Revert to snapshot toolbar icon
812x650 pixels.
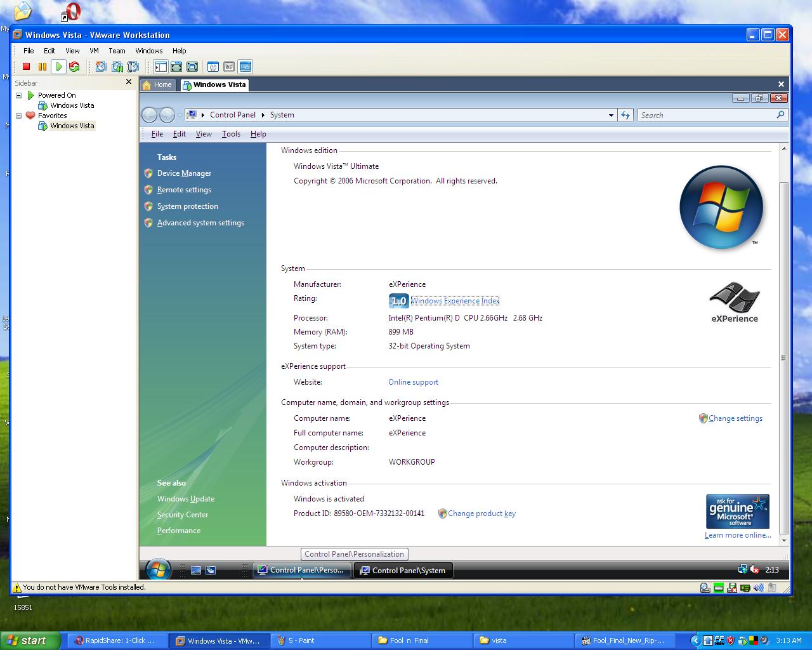117,67
